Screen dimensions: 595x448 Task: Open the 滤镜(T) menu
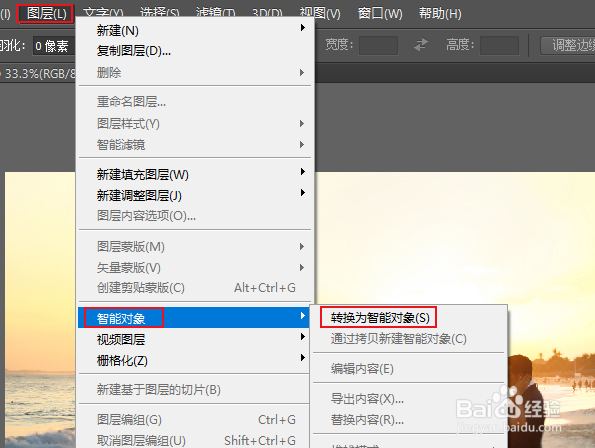pyautogui.click(x=215, y=14)
